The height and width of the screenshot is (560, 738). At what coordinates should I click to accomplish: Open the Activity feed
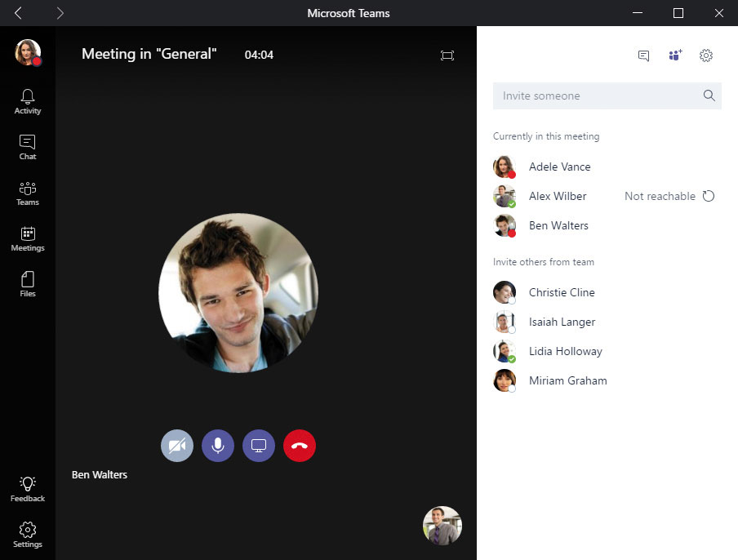(x=27, y=102)
